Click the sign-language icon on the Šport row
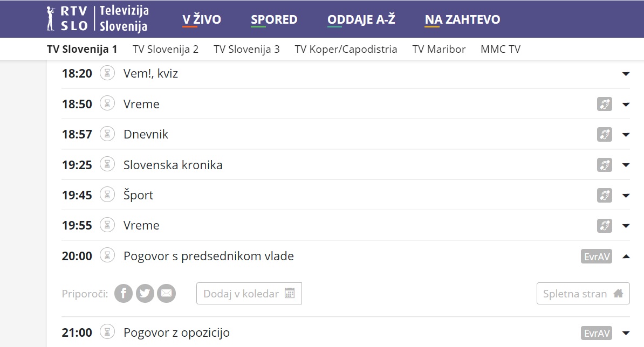Image resolution: width=644 pixels, height=347 pixels. (x=605, y=195)
